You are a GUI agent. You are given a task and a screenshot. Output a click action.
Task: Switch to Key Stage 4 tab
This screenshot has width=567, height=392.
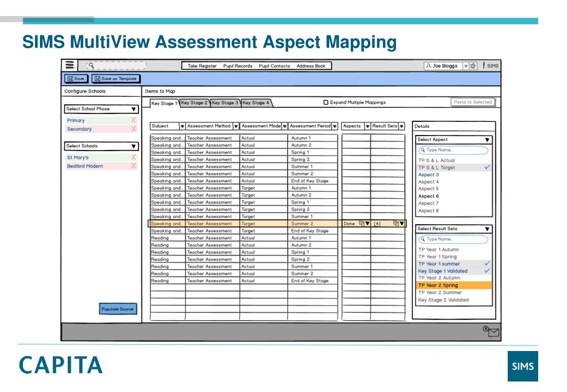pos(256,102)
